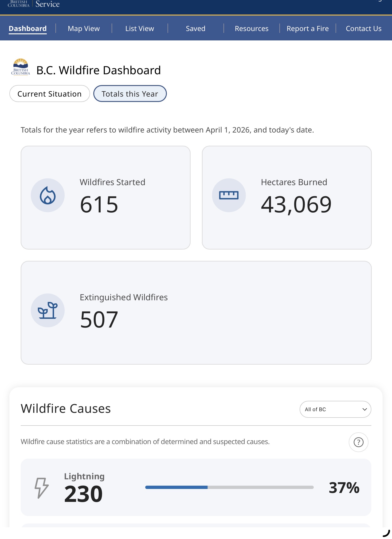Click the BC Wildfire Service header logo

point(34,4)
